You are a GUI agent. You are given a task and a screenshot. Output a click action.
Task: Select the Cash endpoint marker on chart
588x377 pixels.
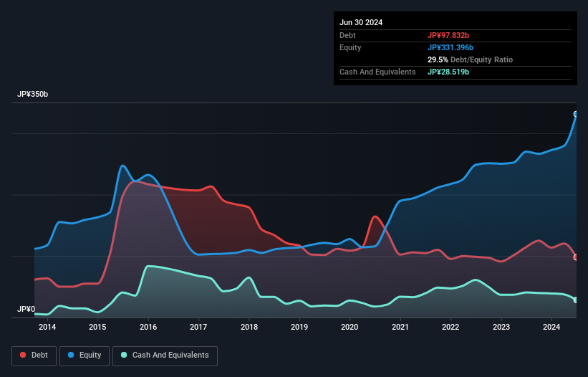tap(576, 300)
